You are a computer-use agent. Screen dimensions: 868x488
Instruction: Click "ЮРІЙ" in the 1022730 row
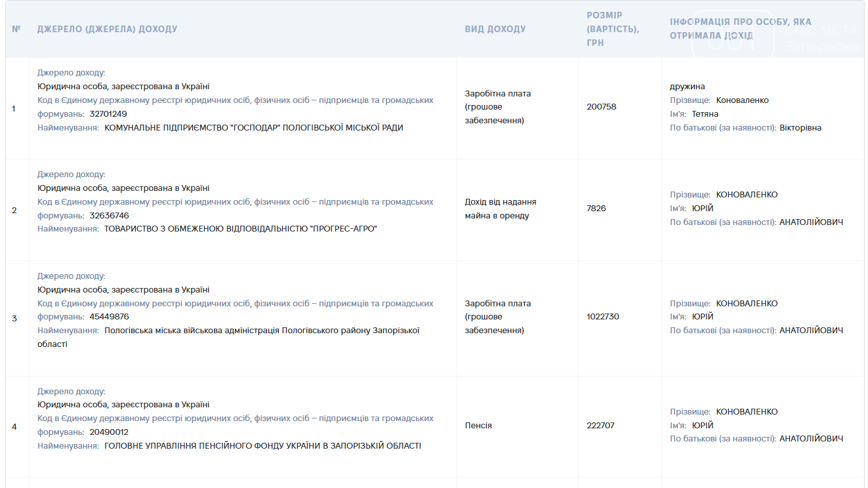(x=703, y=316)
